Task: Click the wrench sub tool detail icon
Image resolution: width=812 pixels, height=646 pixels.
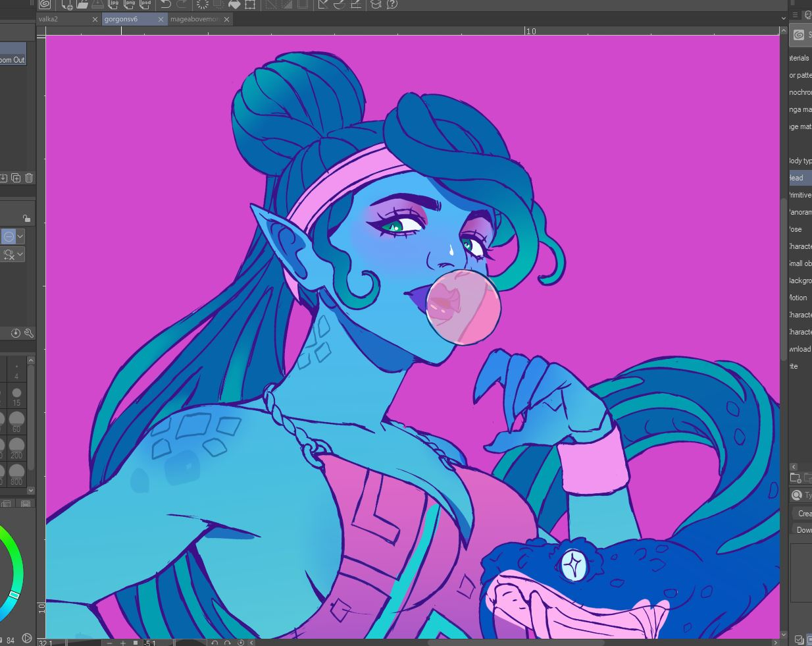Action: (x=29, y=333)
